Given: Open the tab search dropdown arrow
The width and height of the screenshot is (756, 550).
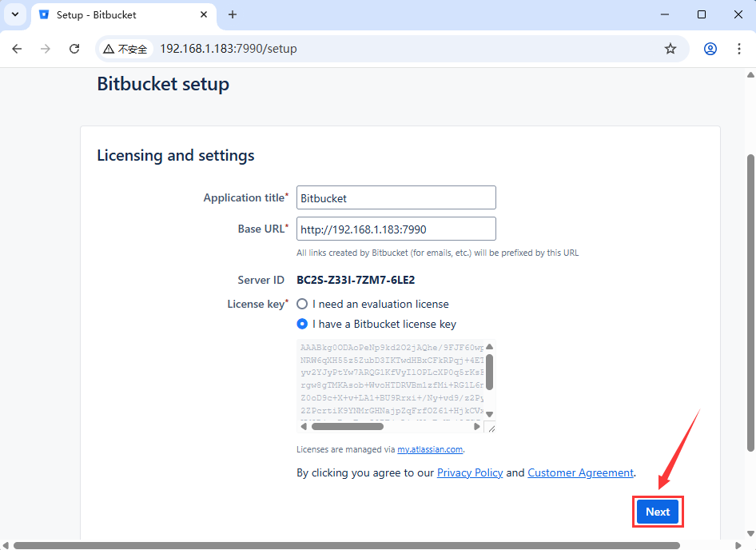Looking at the screenshot, I should tap(15, 14).
